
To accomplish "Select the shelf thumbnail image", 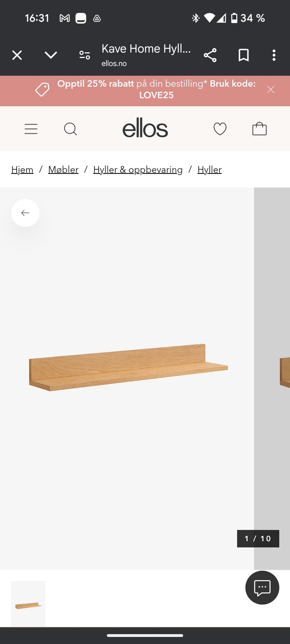I will (28, 604).
